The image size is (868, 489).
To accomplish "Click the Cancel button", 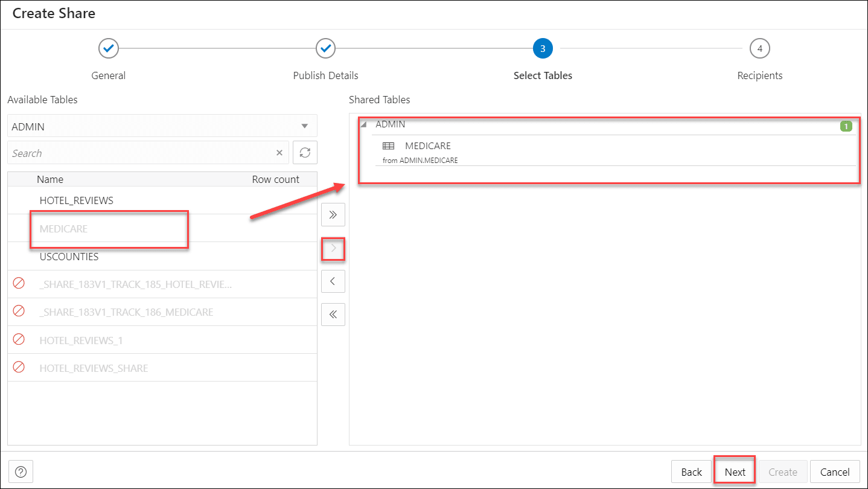I will (x=835, y=471).
